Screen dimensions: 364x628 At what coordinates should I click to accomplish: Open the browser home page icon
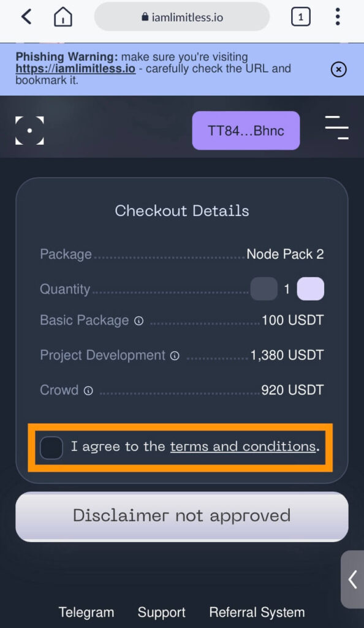63,17
